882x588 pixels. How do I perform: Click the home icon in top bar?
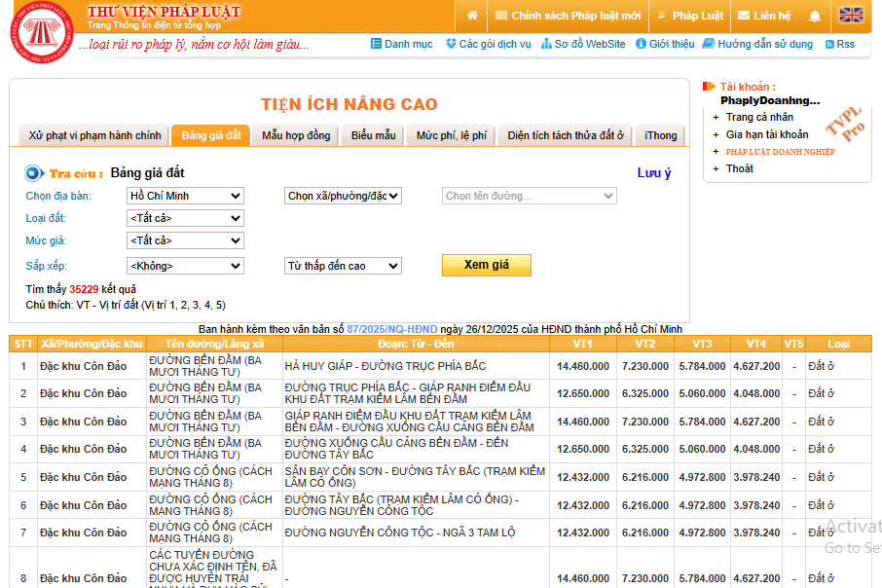click(472, 16)
